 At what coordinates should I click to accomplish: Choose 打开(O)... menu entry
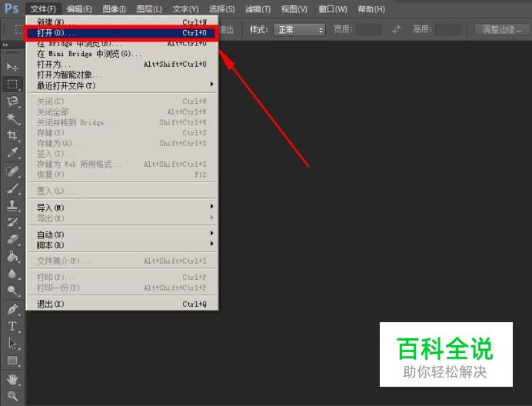[121, 32]
